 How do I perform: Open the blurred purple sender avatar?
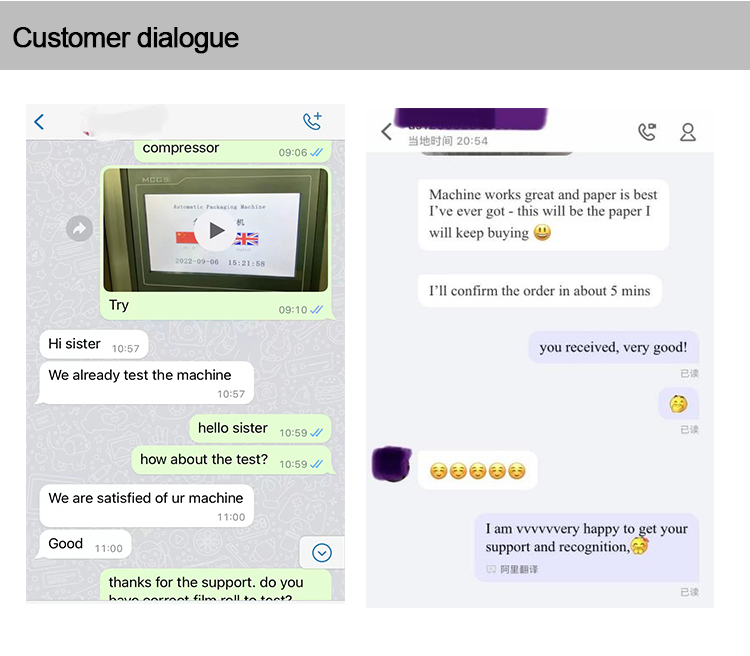(392, 463)
